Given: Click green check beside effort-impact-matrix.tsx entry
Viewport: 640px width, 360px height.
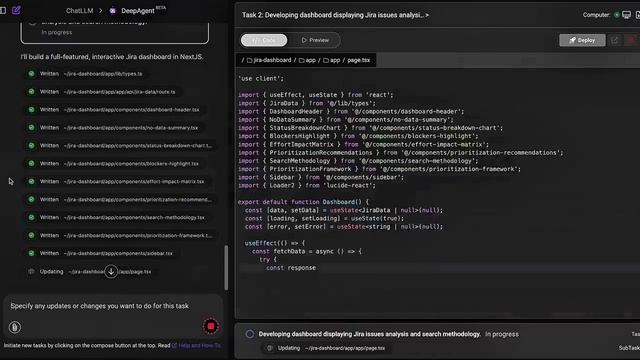Looking at the screenshot, I should (31, 182).
